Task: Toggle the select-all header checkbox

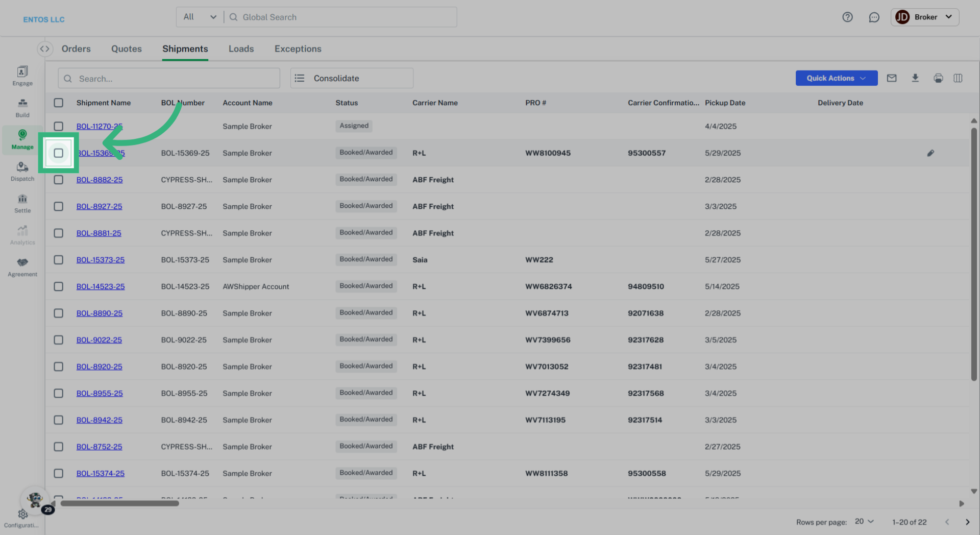Action: [x=59, y=103]
